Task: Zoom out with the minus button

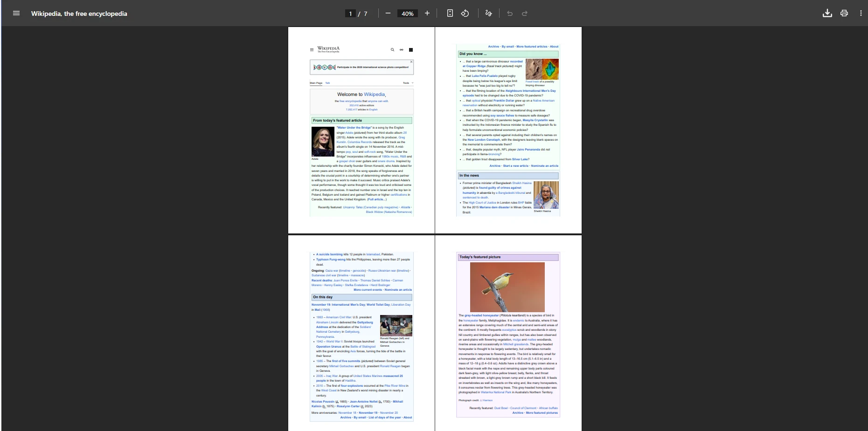Action: pos(388,13)
